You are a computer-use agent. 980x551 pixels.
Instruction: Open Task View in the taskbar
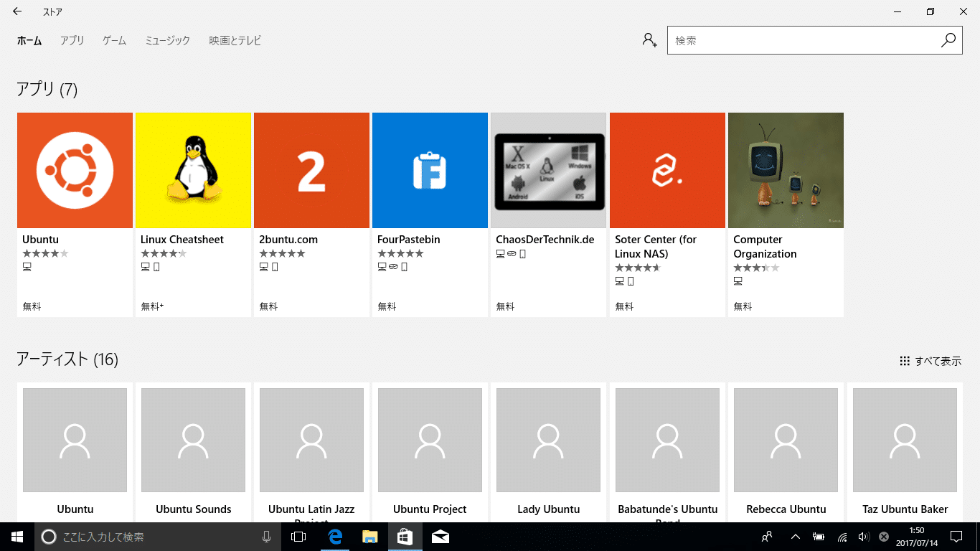click(x=298, y=537)
